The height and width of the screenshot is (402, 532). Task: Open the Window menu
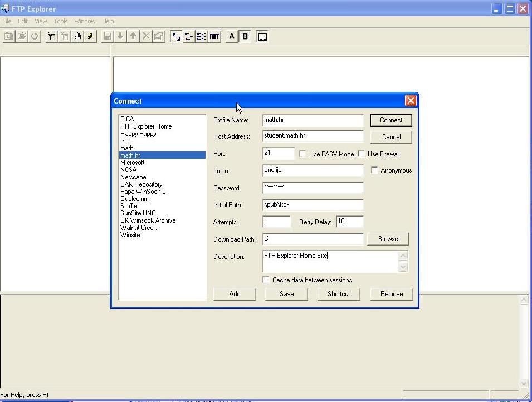[85, 21]
